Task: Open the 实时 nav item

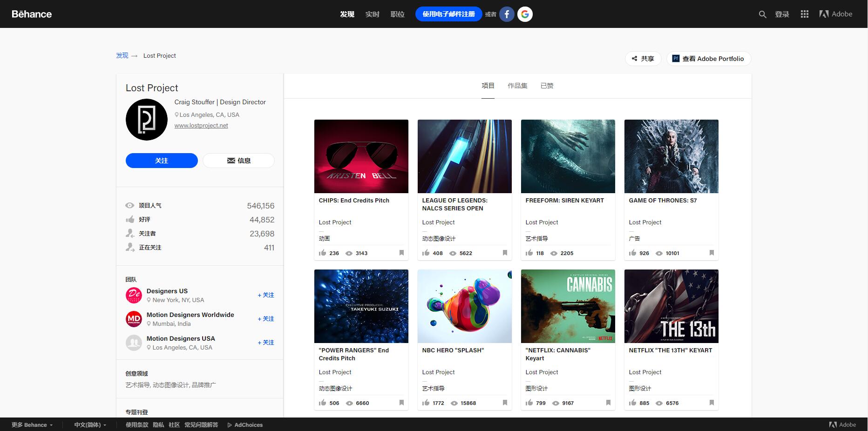Action: pyautogui.click(x=372, y=14)
